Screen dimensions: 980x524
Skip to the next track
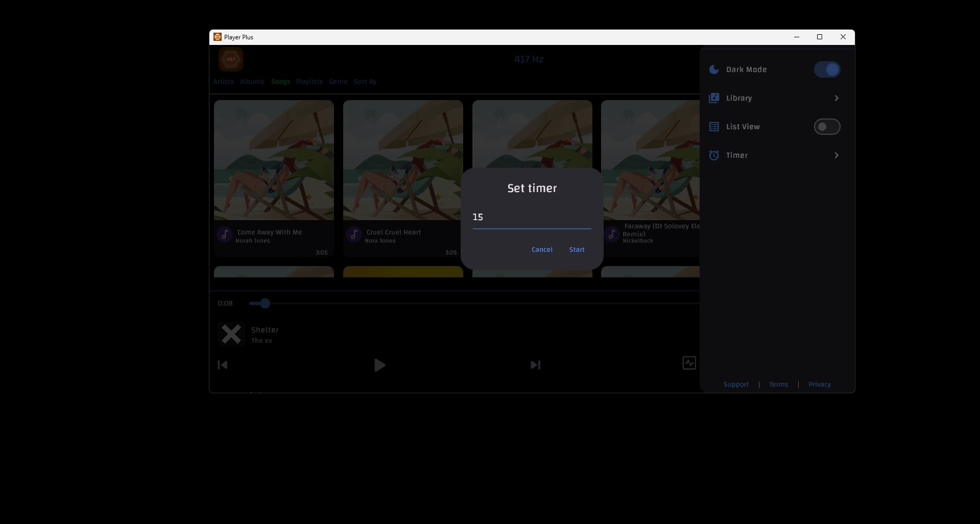[x=535, y=365]
